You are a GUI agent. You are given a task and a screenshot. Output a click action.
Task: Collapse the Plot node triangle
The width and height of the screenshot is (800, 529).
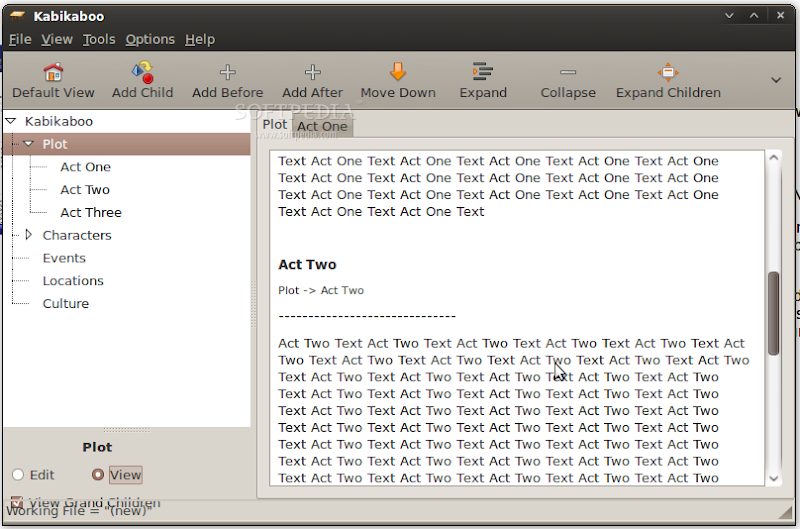[29, 144]
